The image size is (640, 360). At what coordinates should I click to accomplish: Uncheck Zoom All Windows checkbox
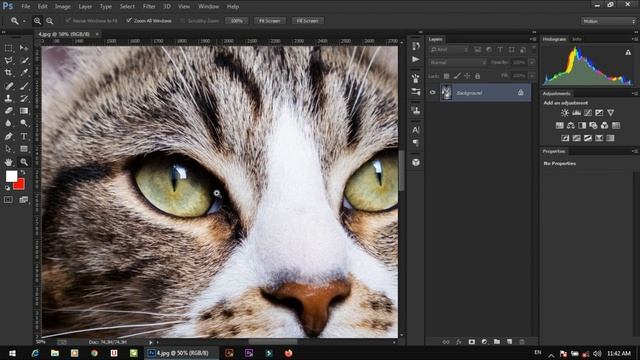(x=129, y=20)
